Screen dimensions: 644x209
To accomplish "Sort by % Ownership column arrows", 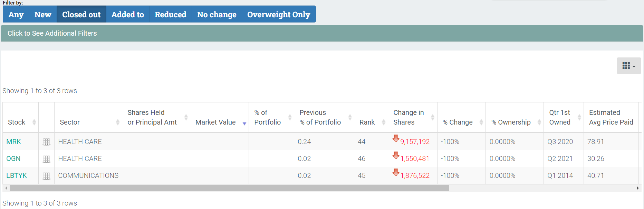I will (x=539, y=122).
